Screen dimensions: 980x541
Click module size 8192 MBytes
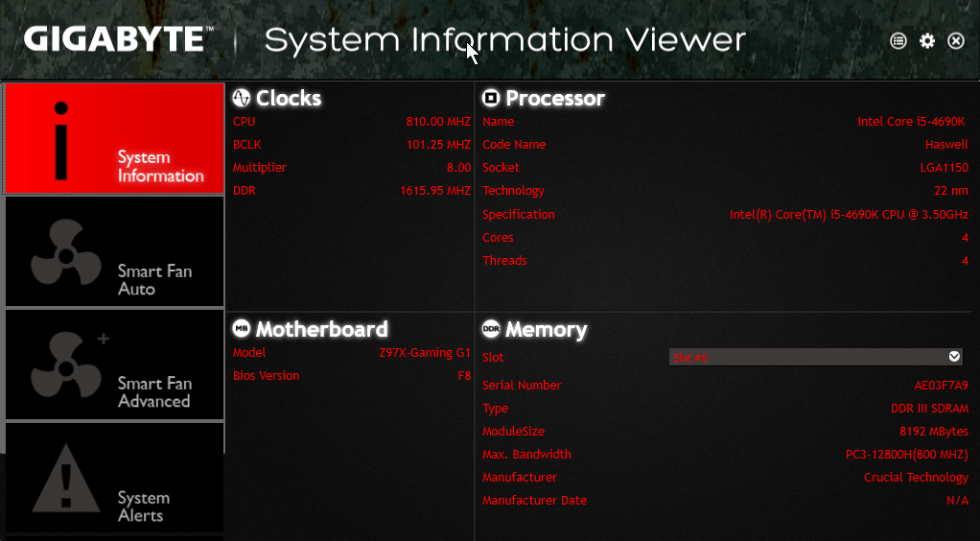pos(934,432)
